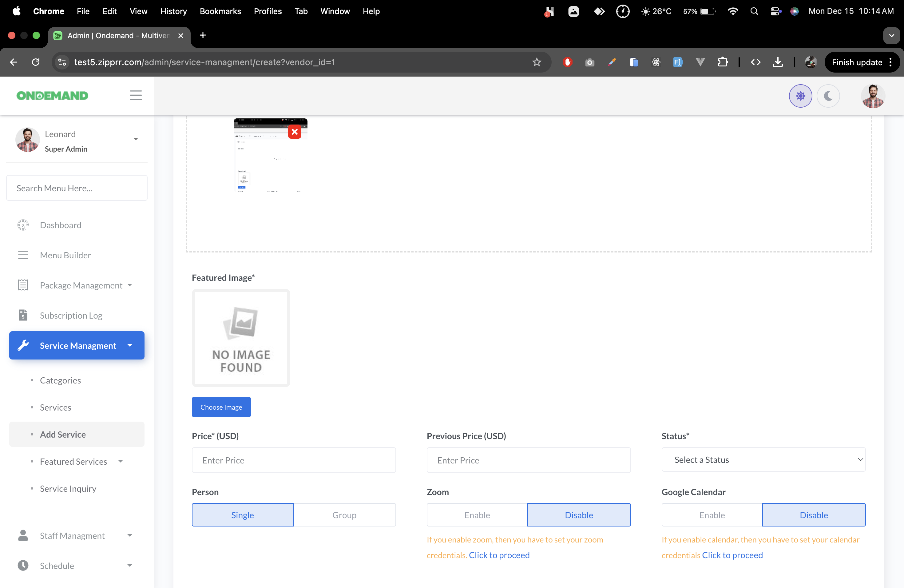Go to Categories under Service Managment
Screen dimensions: 904x588
(60, 380)
